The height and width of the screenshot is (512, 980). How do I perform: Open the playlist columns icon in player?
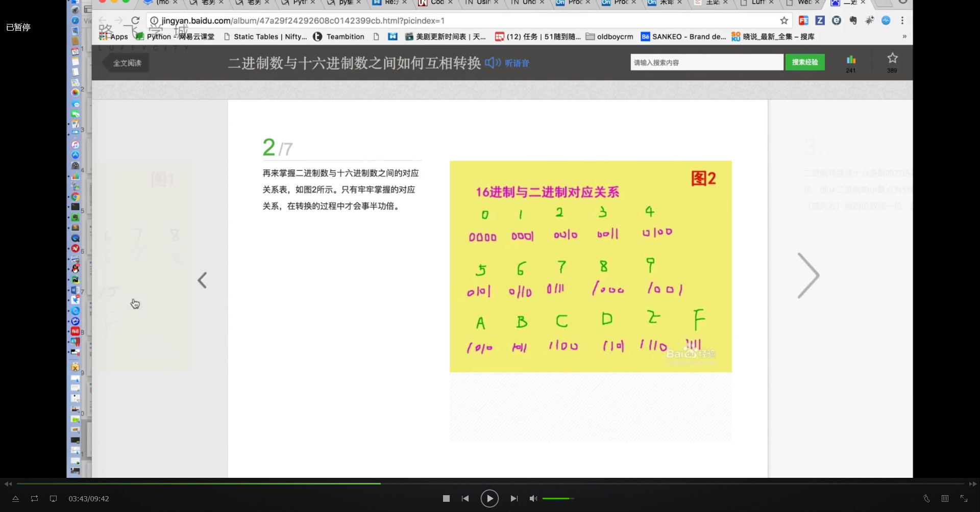click(x=945, y=499)
